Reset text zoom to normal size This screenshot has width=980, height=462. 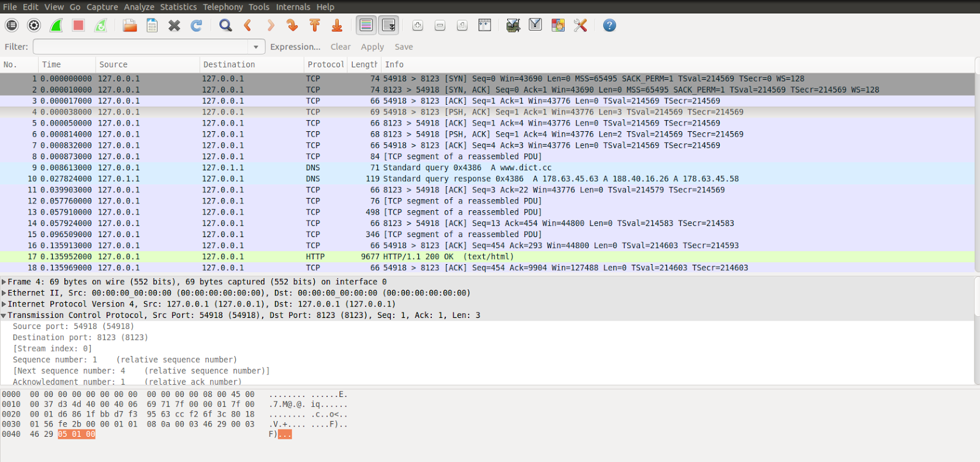462,25
